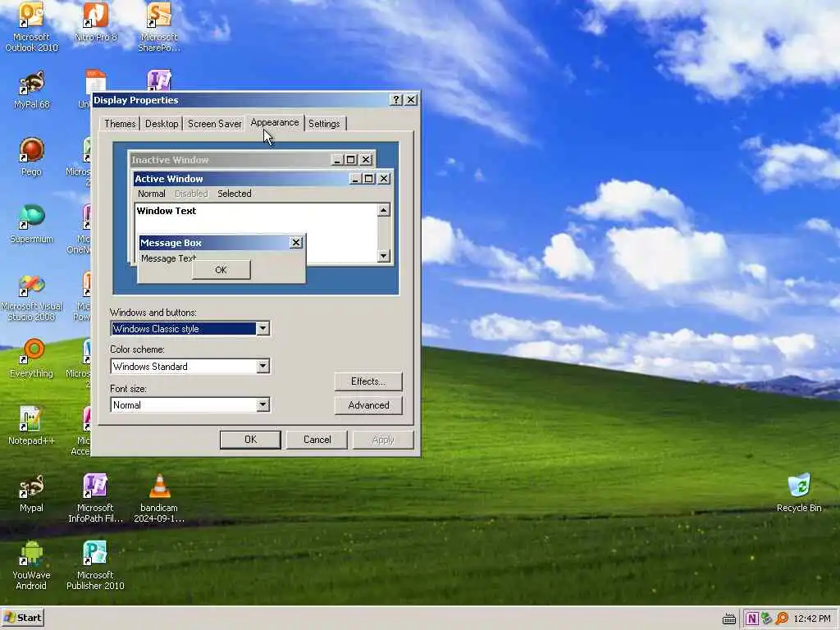Open the Screen Saver tab
840x630 pixels.
214,124
